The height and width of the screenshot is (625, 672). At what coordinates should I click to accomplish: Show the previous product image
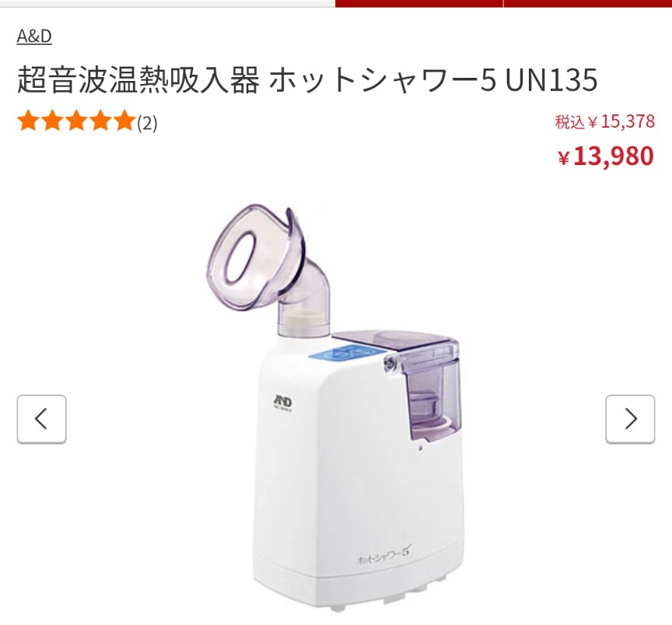41,420
